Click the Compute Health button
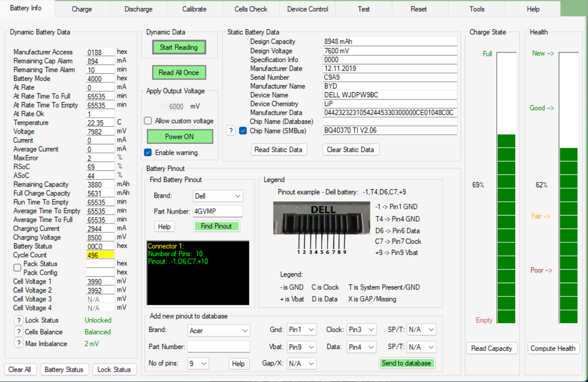The width and height of the screenshot is (588, 382). click(553, 349)
